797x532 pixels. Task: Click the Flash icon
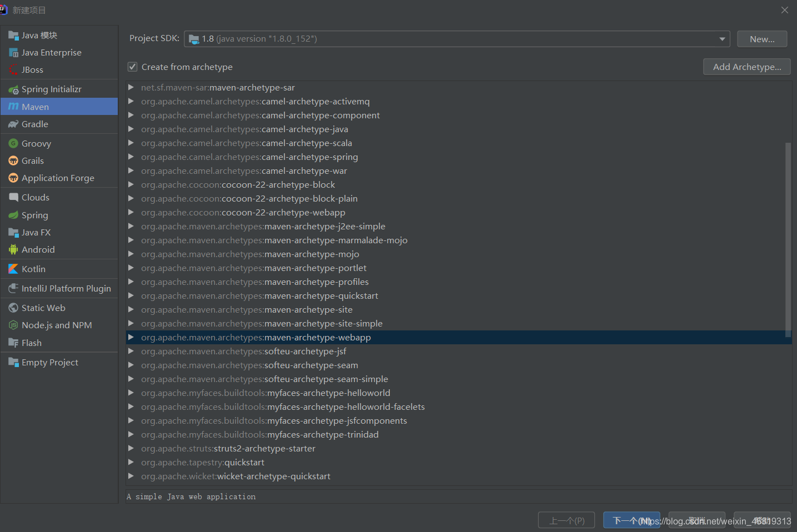(x=13, y=343)
